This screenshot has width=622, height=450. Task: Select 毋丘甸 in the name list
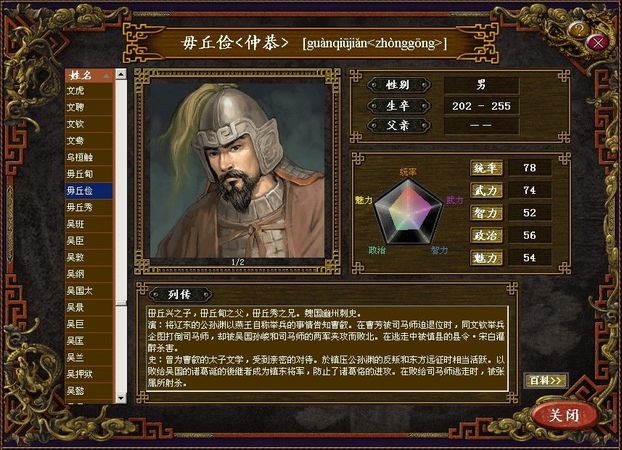click(x=89, y=174)
